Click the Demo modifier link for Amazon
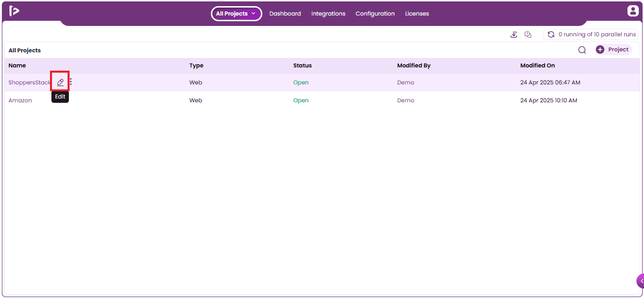Viewport: 644px width, 298px height. tap(406, 100)
